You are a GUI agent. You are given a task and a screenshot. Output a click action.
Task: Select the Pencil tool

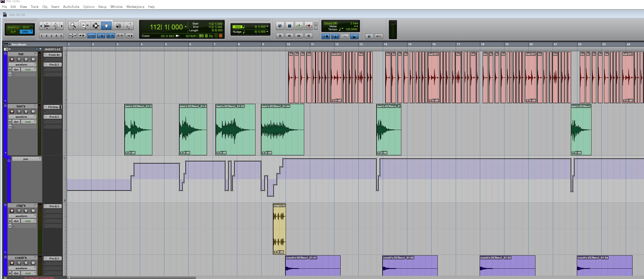point(128,26)
